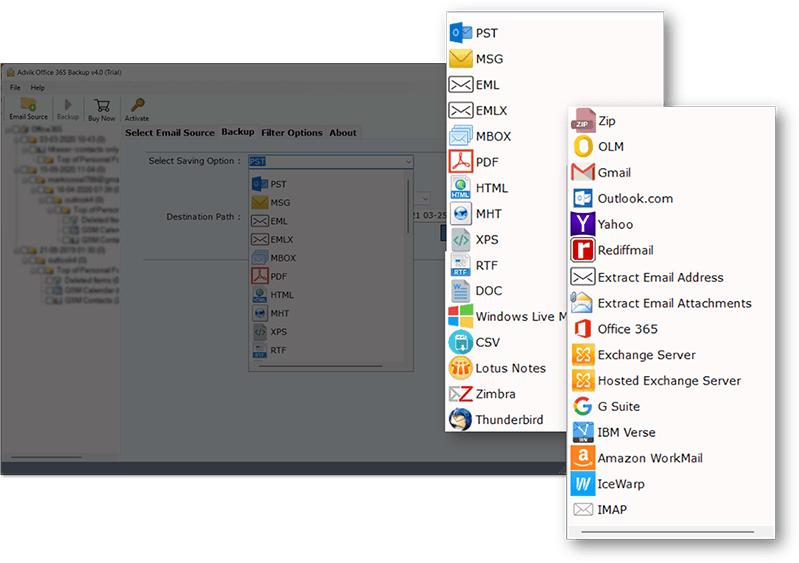
Task: Select Windows Live Mail icon
Action: point(461,316)
